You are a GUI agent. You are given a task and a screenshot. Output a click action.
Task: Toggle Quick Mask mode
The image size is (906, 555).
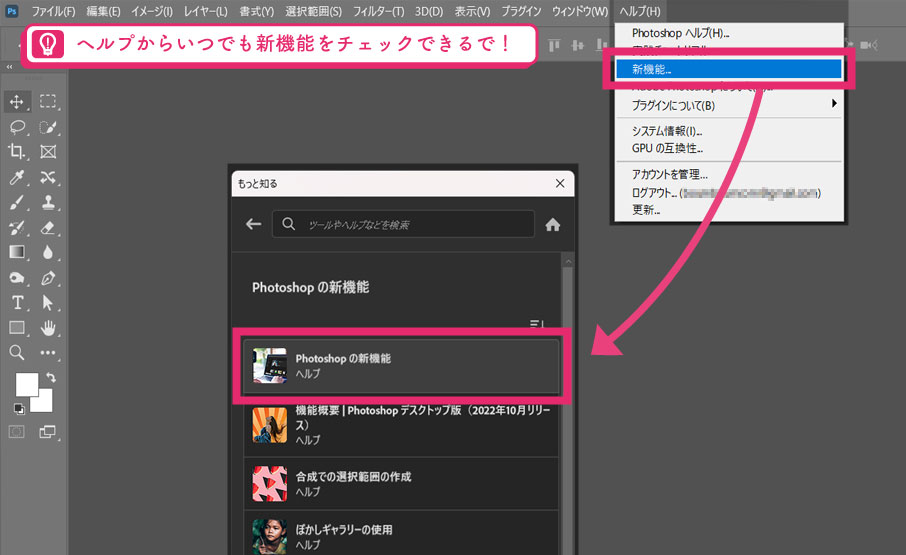17,431
